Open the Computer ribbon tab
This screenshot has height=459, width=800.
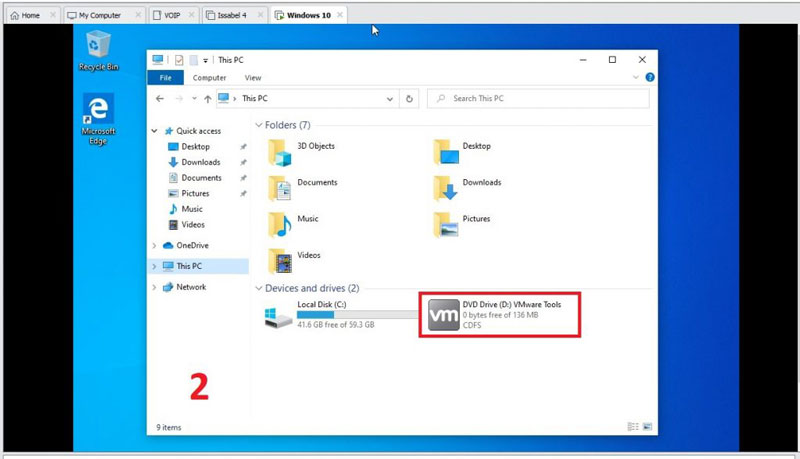pyautogui.click(x=209, y=78)
